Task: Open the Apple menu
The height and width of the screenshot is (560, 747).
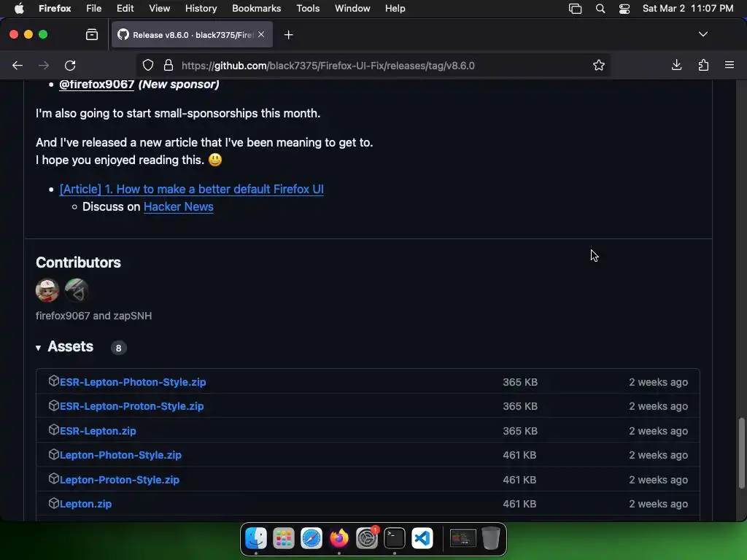Action: 19,9
